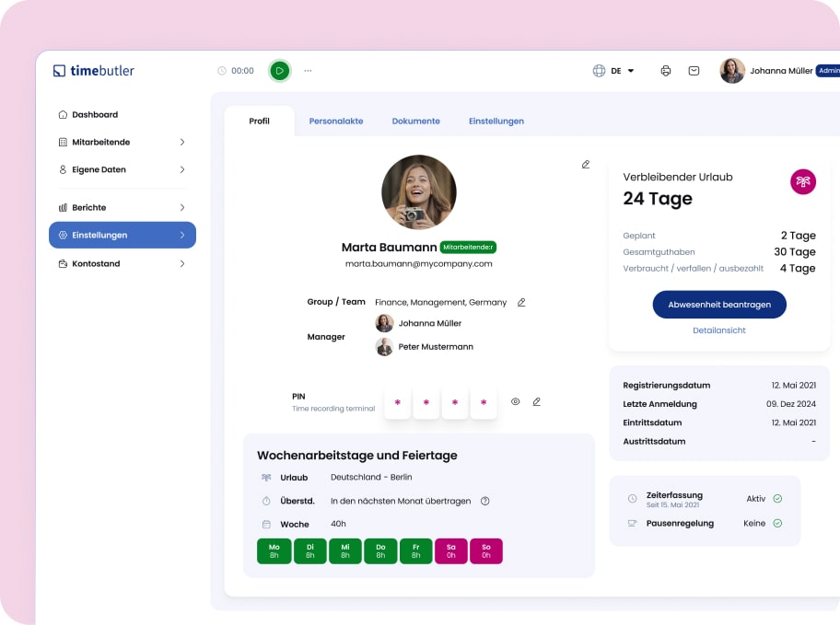Click the pencil icon beside the PIN
The width and height of the screenshot is (840, 625).
pos(536,401)
